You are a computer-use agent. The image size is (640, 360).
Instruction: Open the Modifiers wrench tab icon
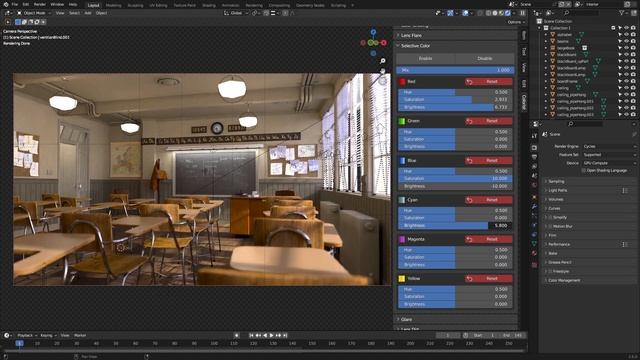pyautogui.click(x=534, y=207)
